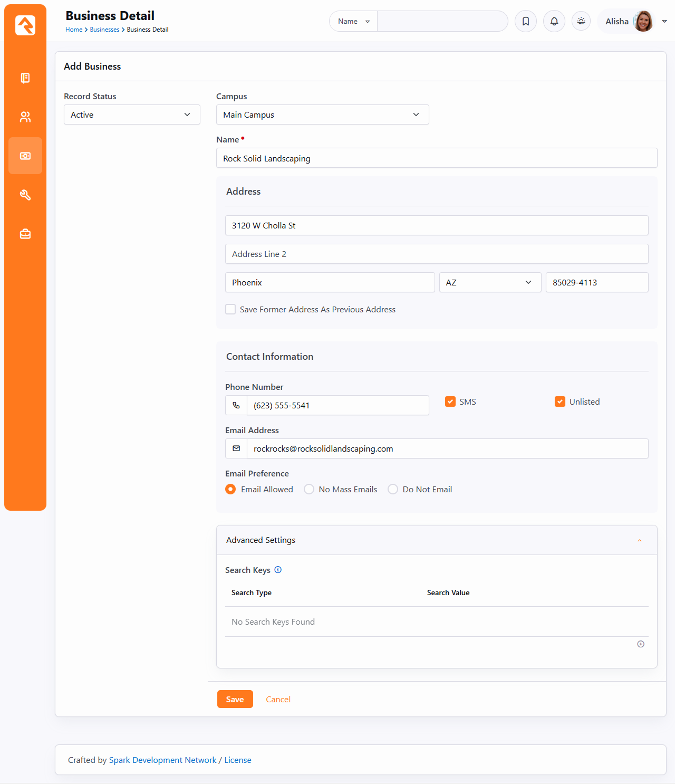
Task: Open the wrench tools sidebar icon
Action: (25, 195)
